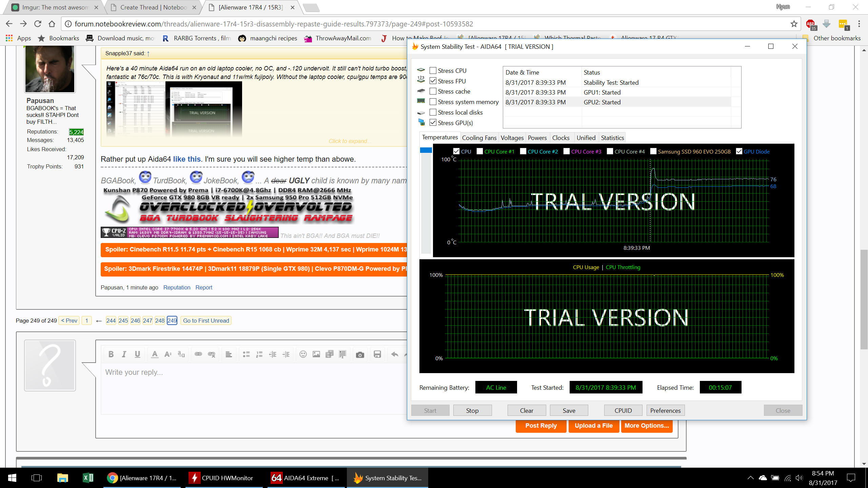Click Post Reply button
Viewport: 868px width, 488px height.
(541, 426)
